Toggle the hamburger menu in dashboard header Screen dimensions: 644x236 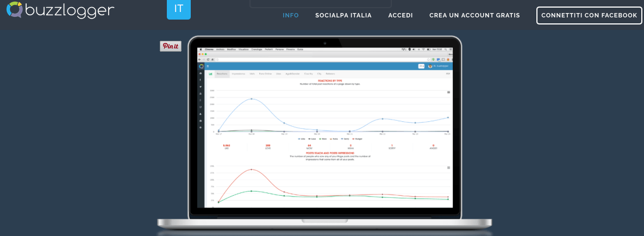208,66
